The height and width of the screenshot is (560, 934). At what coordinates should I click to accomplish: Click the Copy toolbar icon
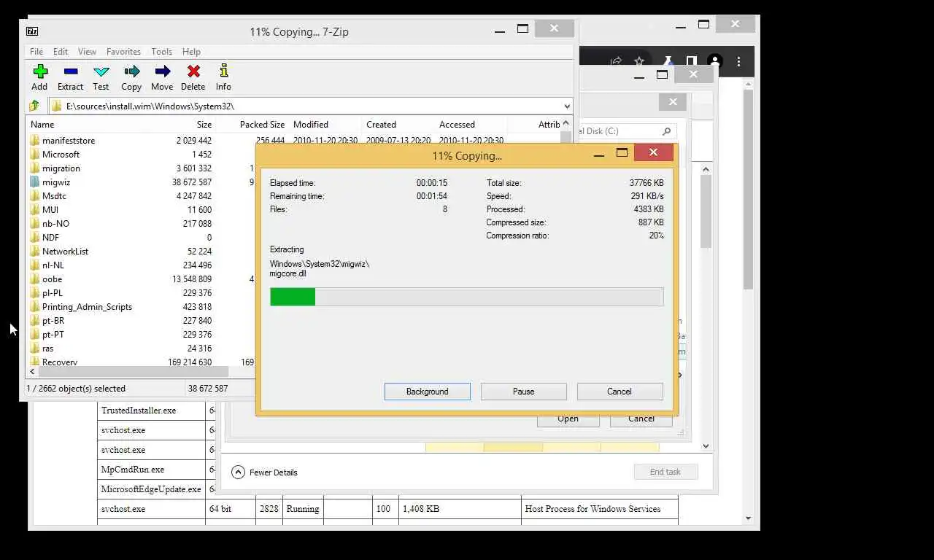point(132,71)
